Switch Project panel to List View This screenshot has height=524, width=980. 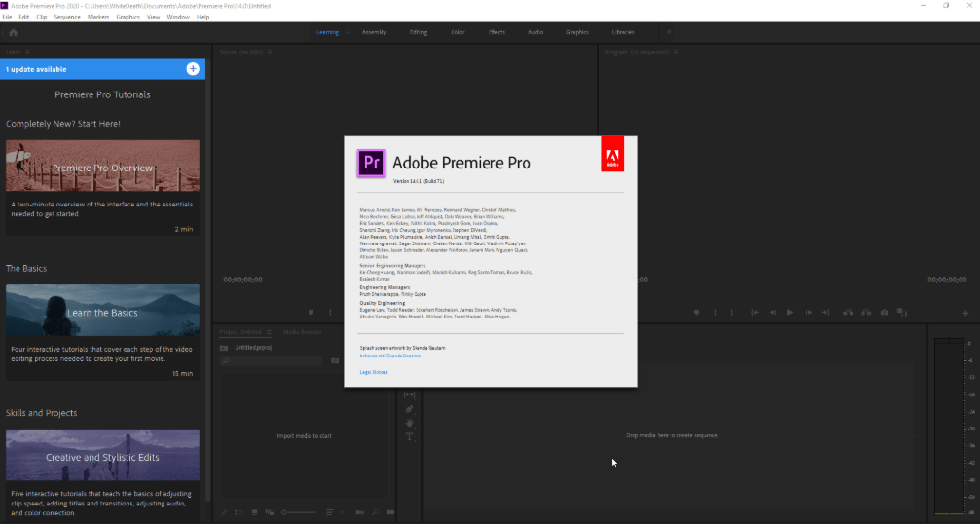point(238,512)
